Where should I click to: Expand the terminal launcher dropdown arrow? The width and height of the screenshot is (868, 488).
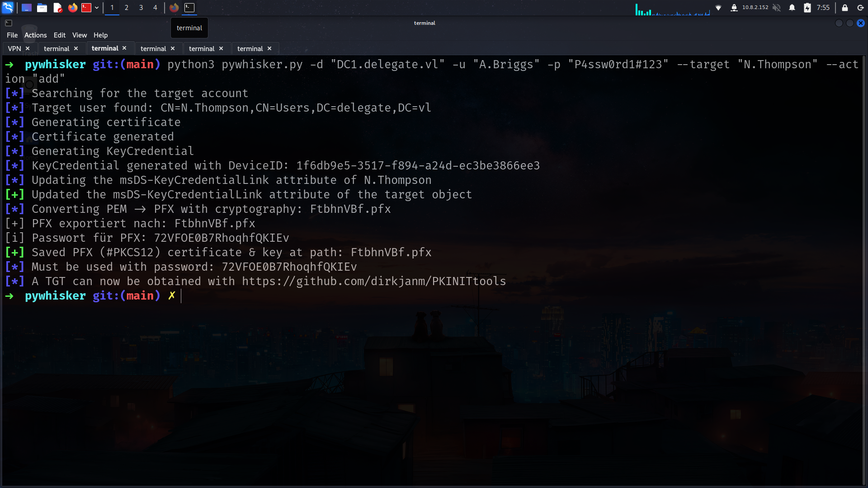coord(97,8)
